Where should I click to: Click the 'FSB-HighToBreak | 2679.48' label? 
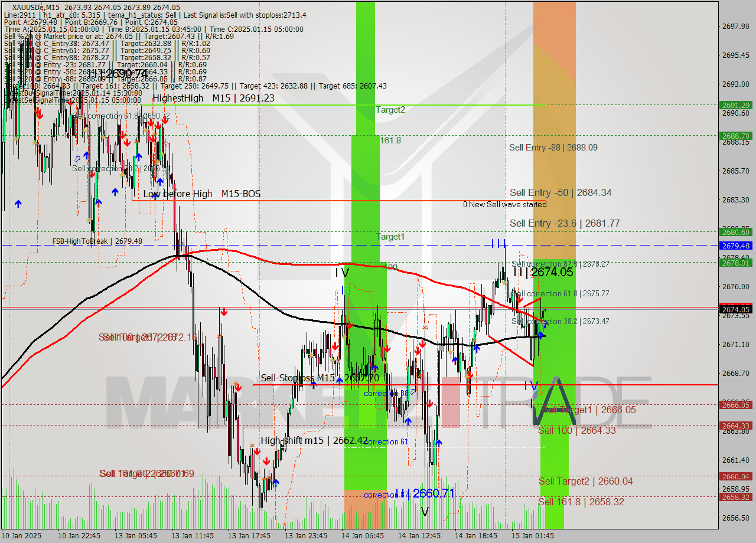click(x=97, y=241)
